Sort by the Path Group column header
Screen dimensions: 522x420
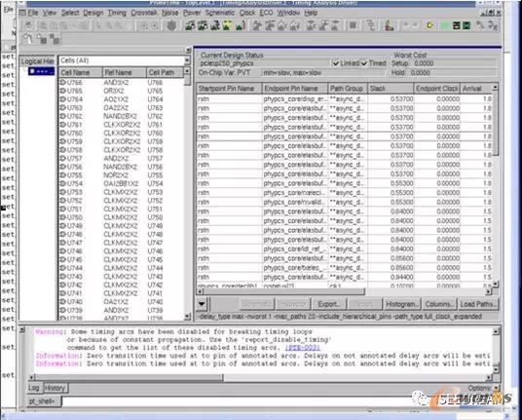coord(348,89)
